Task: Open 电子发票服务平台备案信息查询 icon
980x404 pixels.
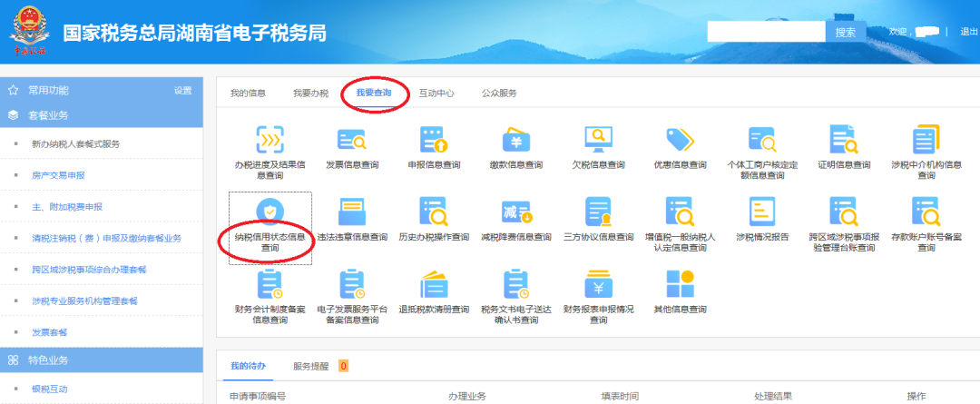Action: coord(352,284)
